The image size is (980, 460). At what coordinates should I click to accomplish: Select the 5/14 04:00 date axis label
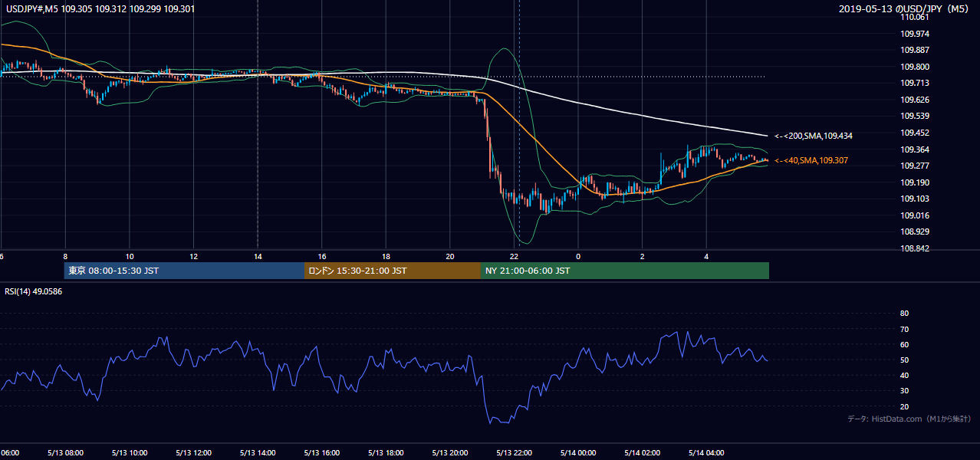(706, 452)
